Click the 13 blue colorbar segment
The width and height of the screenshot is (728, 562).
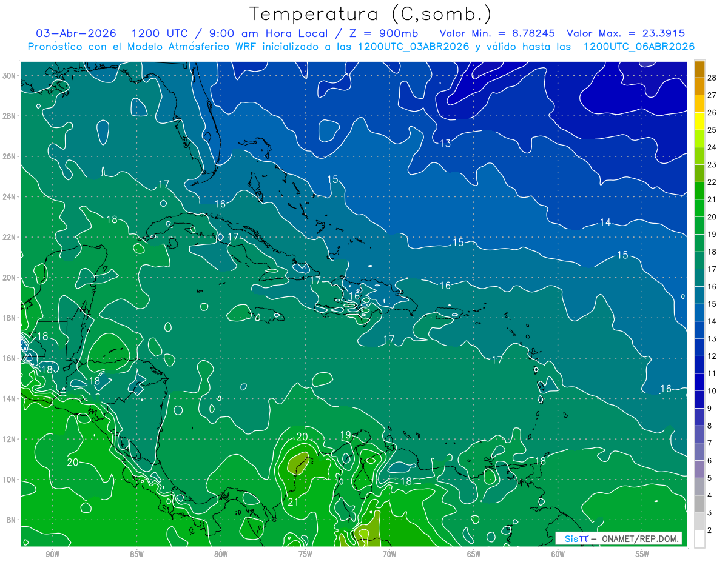pos(699,330)
